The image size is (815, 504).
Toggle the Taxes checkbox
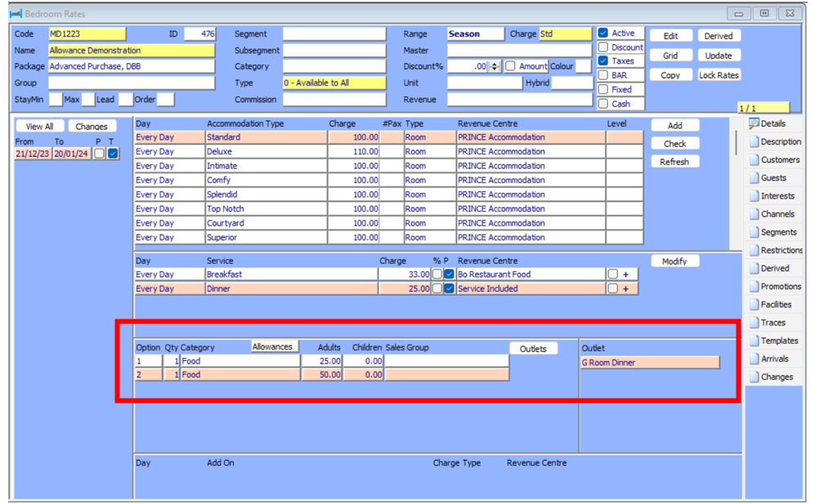pyautogui.click(x=603, y=60)
